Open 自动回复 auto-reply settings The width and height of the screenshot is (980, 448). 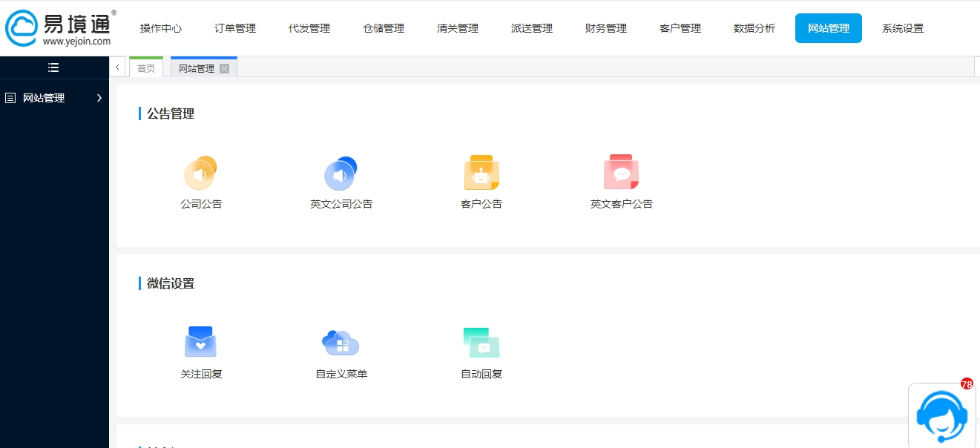(x=481, y=341)
